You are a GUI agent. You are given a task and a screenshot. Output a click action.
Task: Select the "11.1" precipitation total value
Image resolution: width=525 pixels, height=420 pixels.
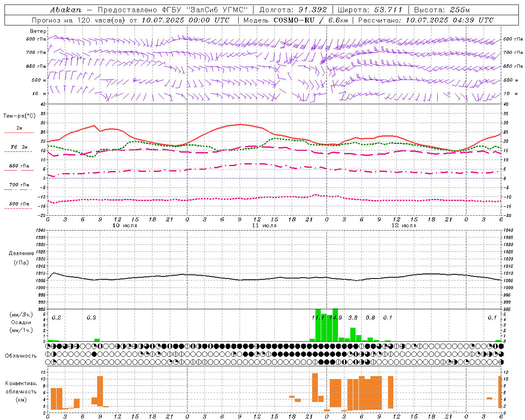click(318, 317)
